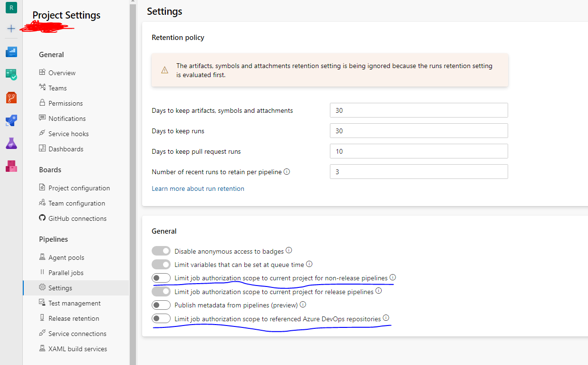This screenshot has width=588, height=365.
Task: Click the Service hooks plug icon
Action: tap(42, 133)
